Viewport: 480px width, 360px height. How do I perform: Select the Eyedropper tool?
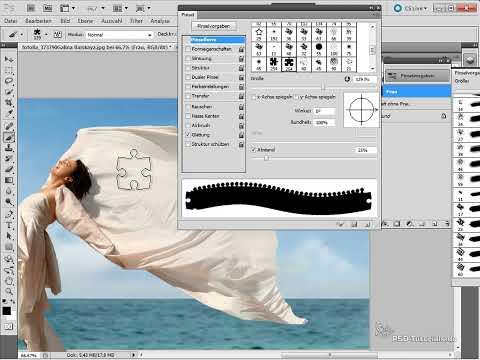(x=9, y=114)
